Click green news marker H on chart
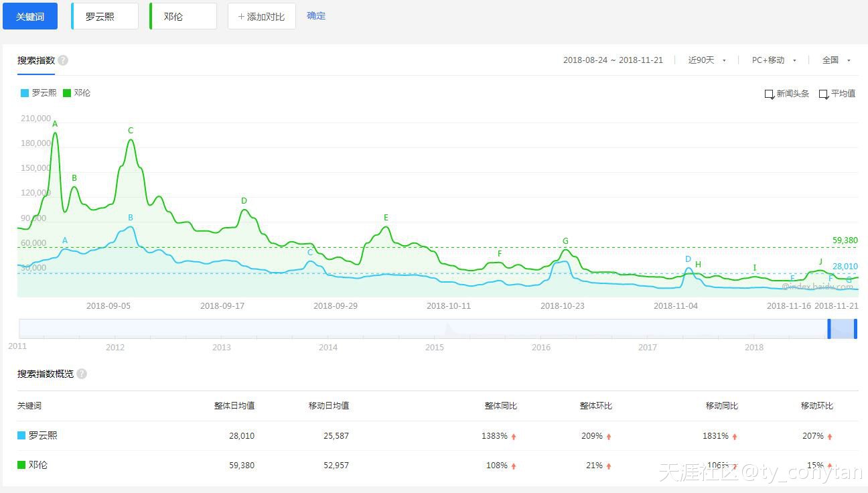 [x=698, y=265]
